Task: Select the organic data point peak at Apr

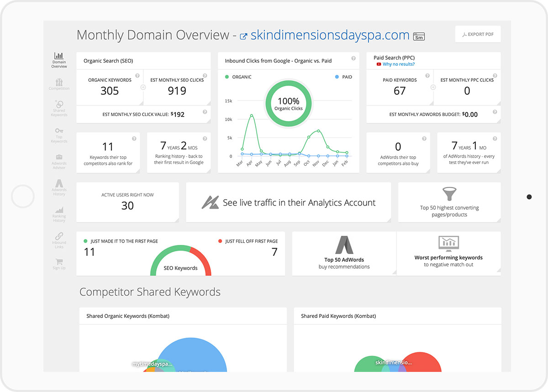Action: coord(252,116)
